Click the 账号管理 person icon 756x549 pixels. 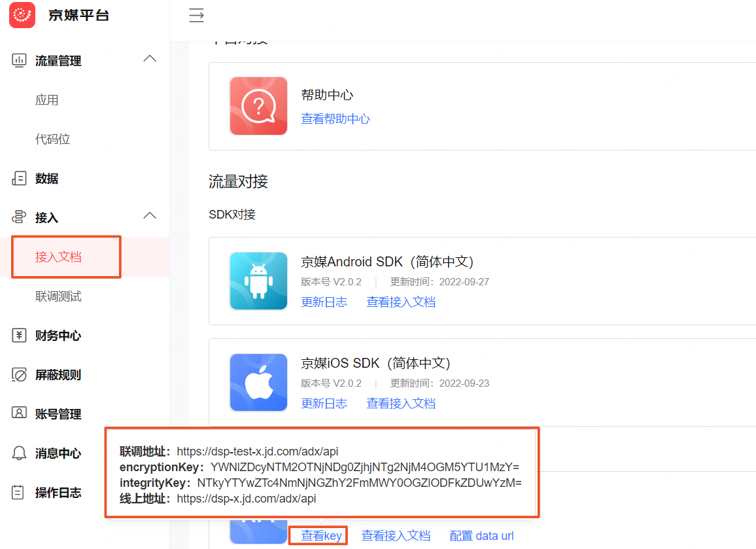point(19,414)
